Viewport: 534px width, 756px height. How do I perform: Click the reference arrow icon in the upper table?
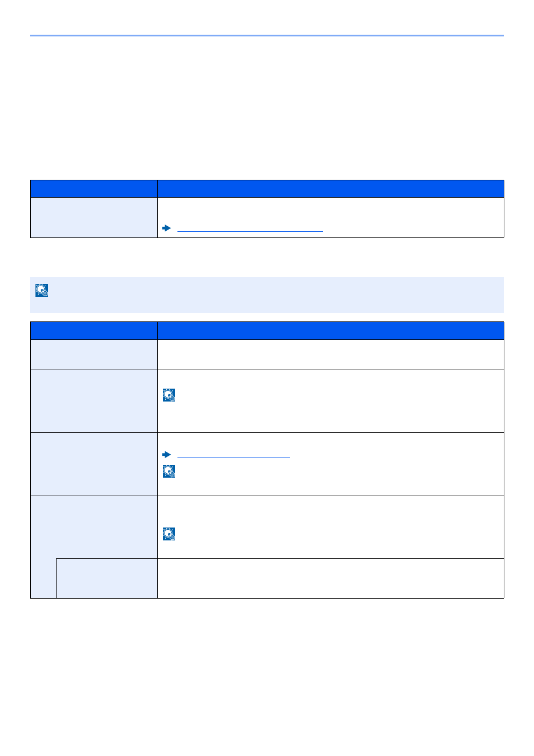(x=166, y=228)
